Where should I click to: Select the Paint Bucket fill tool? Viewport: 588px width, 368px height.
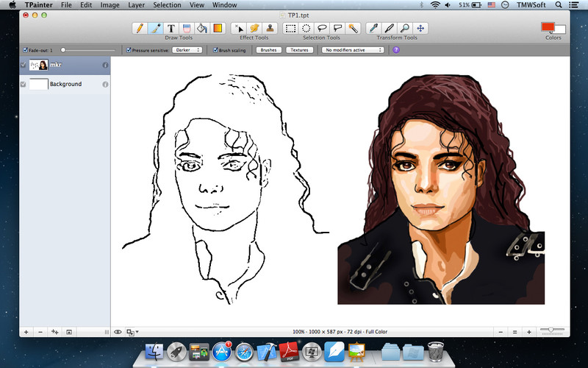point(201,28)
